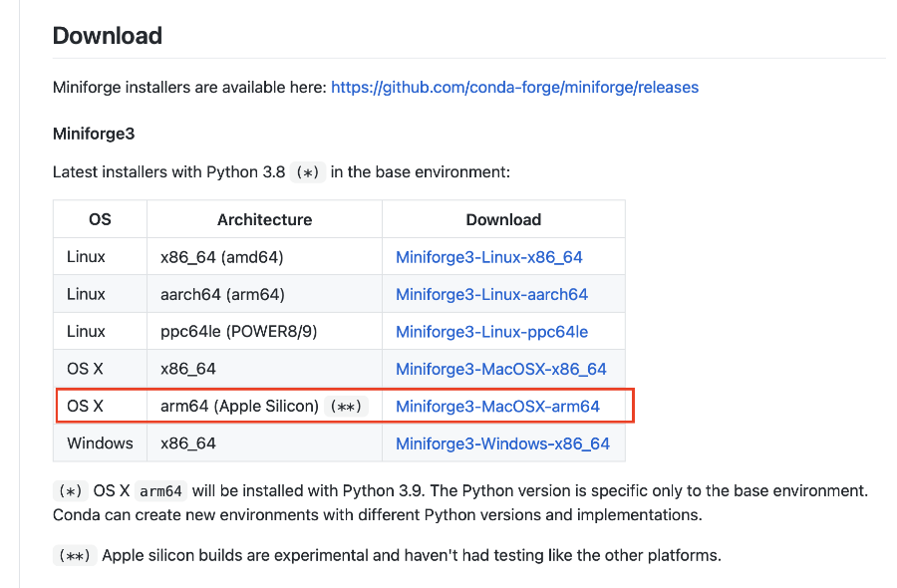The height and width of the screenshot is (588, 897).
Task: Click the Miniforge3 subheading
Action: point(94,134)
